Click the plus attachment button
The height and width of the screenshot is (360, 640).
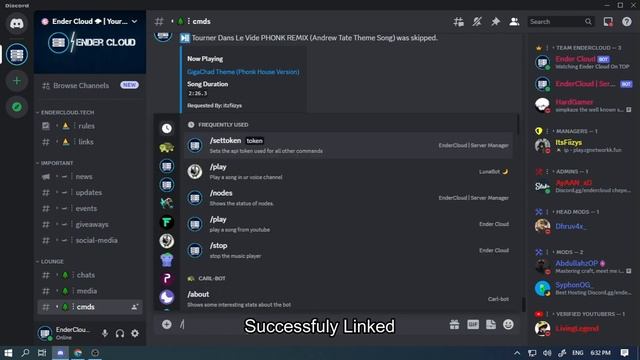[167, 324]
